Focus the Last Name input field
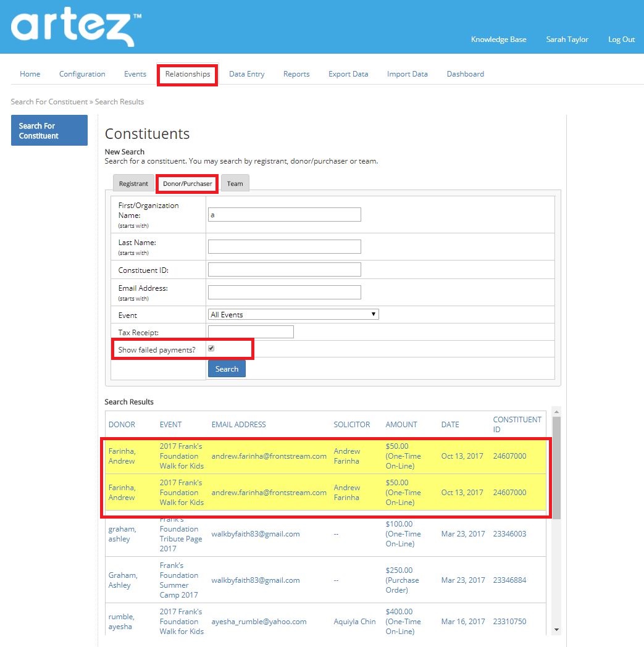The width and height of the screenshot is (644, 647). pyautogui.click(x=284, y=246)
